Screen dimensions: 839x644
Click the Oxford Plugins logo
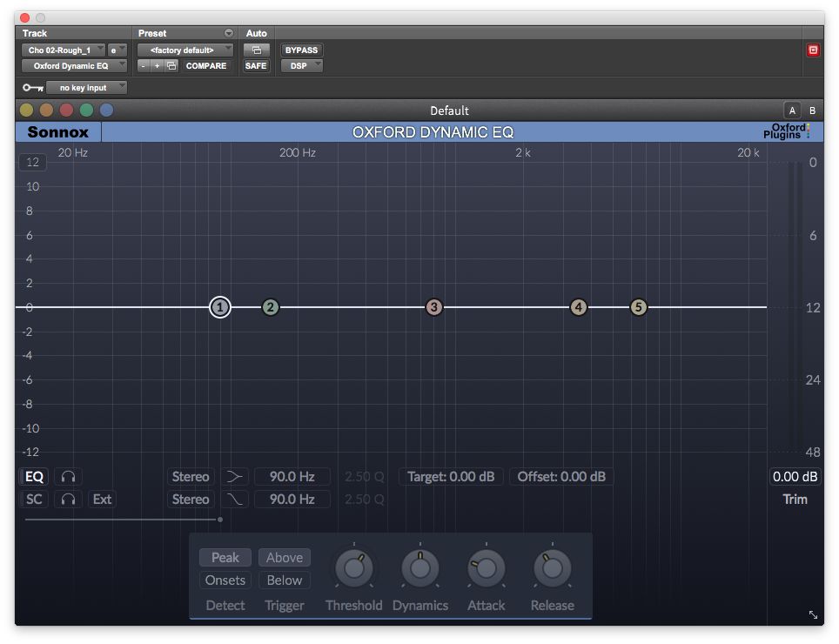787,131
